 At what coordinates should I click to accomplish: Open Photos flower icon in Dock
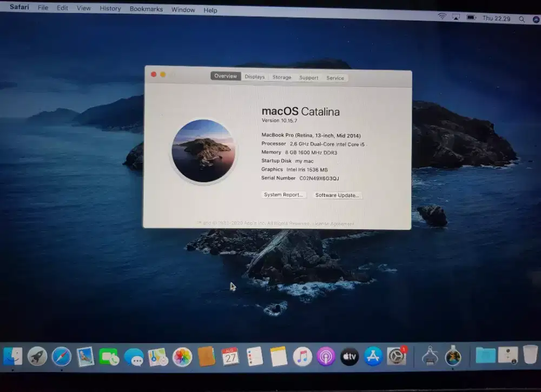coord(182,357)
